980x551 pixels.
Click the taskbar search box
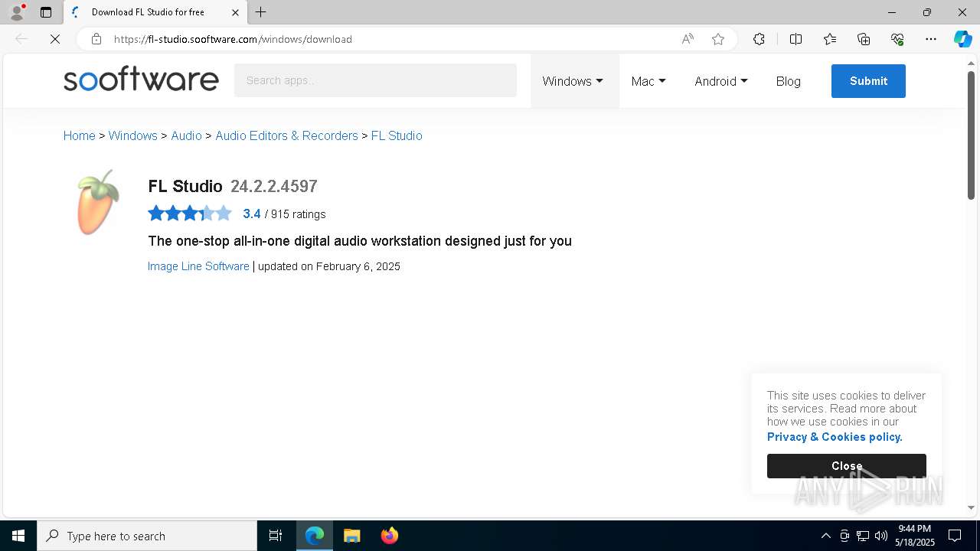[147, 536]
